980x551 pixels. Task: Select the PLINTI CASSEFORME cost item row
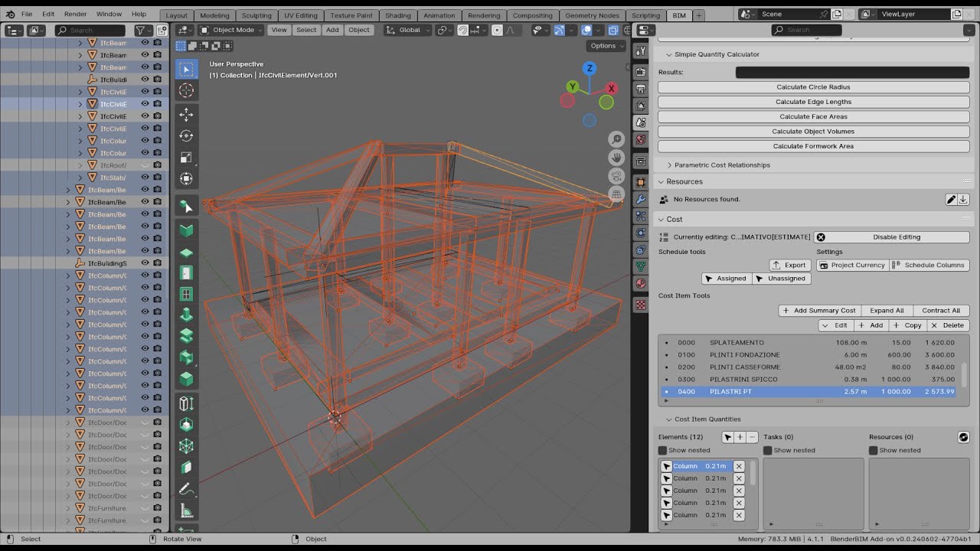[808, 367]
